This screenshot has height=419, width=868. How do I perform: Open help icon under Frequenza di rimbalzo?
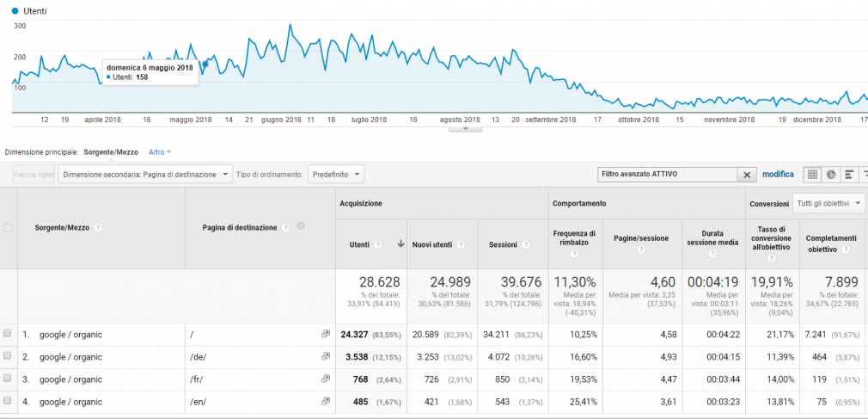pos(574,254)
